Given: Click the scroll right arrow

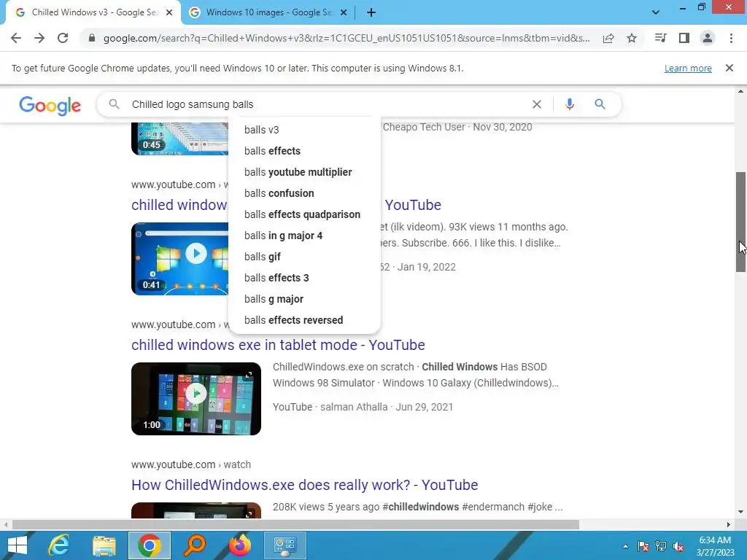Looking at the screenshot, I should coord(729,525).
